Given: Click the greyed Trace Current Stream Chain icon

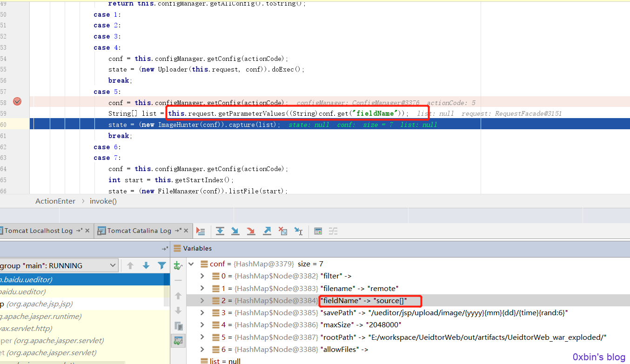Looking at the screenshot, I should (x=333, y=231).
